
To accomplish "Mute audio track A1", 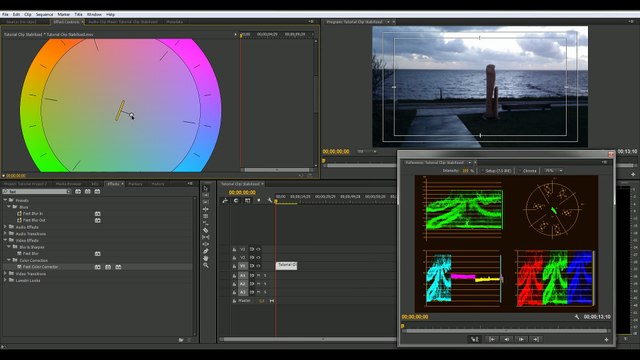I will tap(258, 276).
